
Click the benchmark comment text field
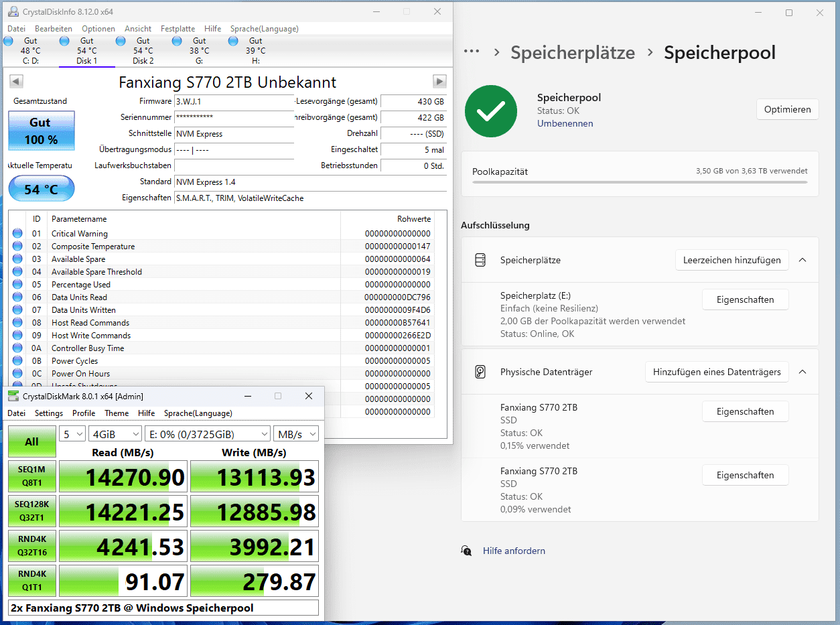[163, 608]
